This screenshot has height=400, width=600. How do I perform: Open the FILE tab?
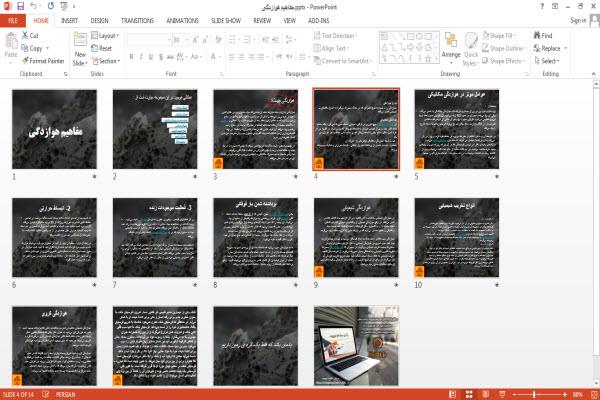click(x=13, y=21)
